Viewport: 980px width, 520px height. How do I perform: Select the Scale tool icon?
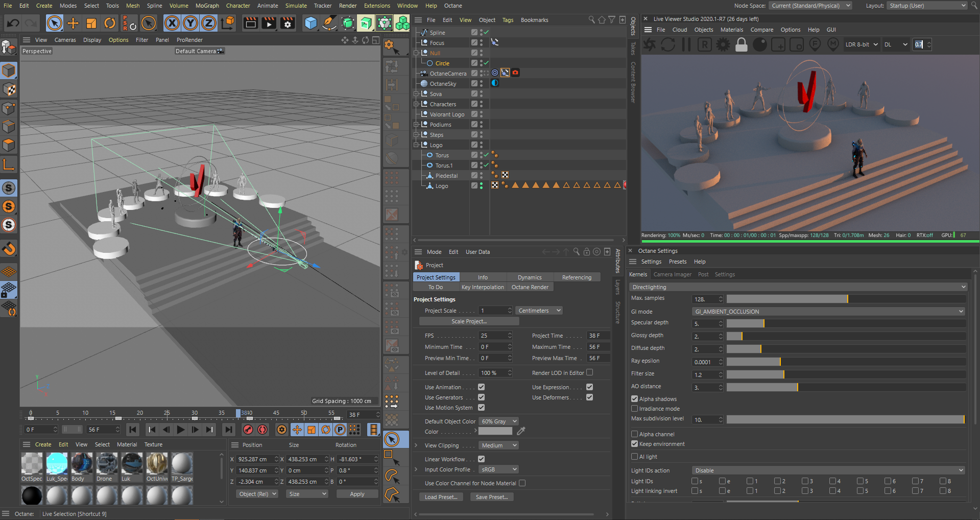91,23
